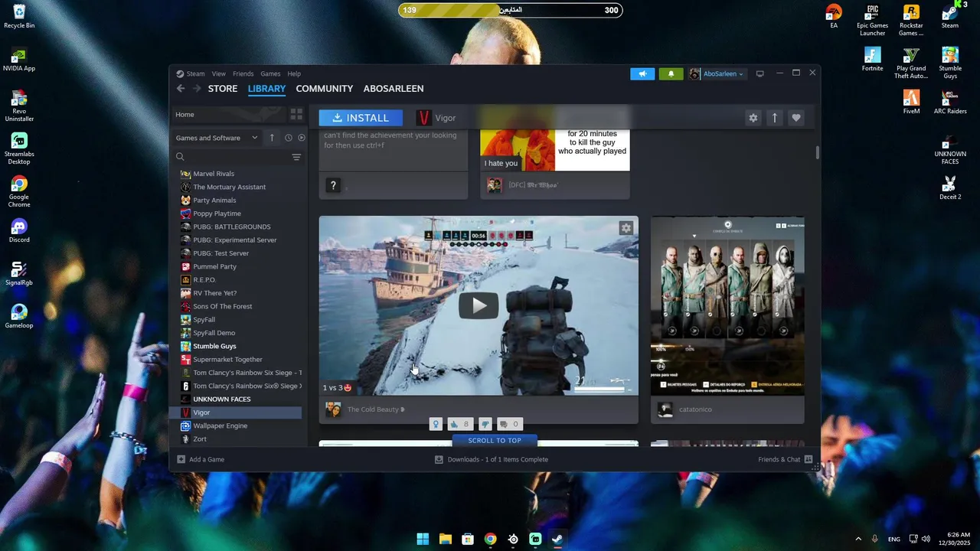The width and height of the screenshot is (980, 551).
Task: Switch to the COMMUNITY tab
Action: (325, 89)
